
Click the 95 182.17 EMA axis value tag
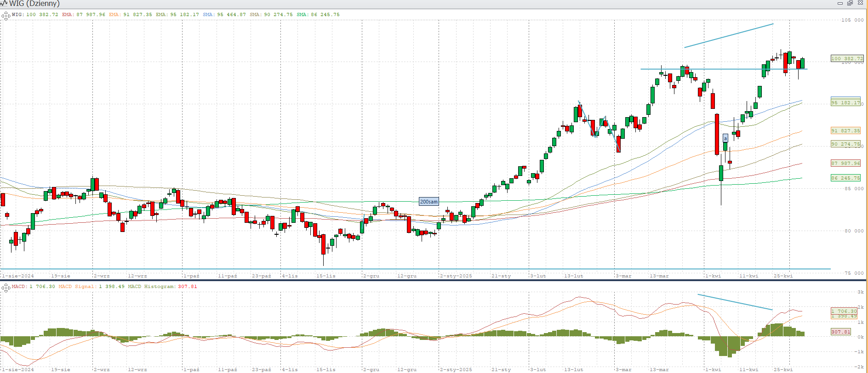[x=845, y=102]
